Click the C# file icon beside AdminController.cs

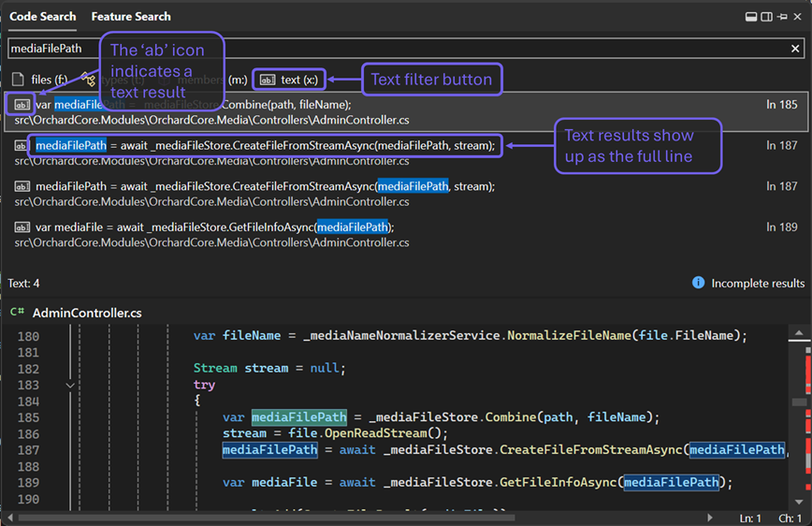(x=17, y=312)
